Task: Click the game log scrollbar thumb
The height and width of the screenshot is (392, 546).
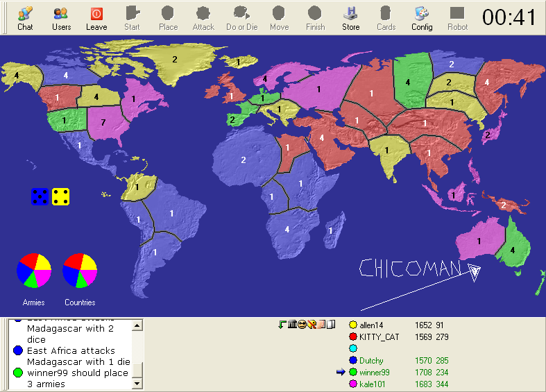Action: tap(137, 370)
